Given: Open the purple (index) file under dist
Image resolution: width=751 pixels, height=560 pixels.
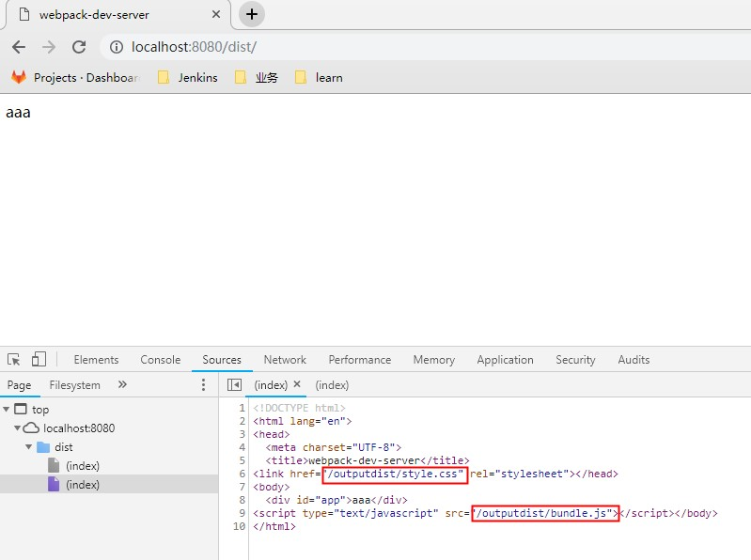Looking at the screenshot, I should (x=83, y=485).
